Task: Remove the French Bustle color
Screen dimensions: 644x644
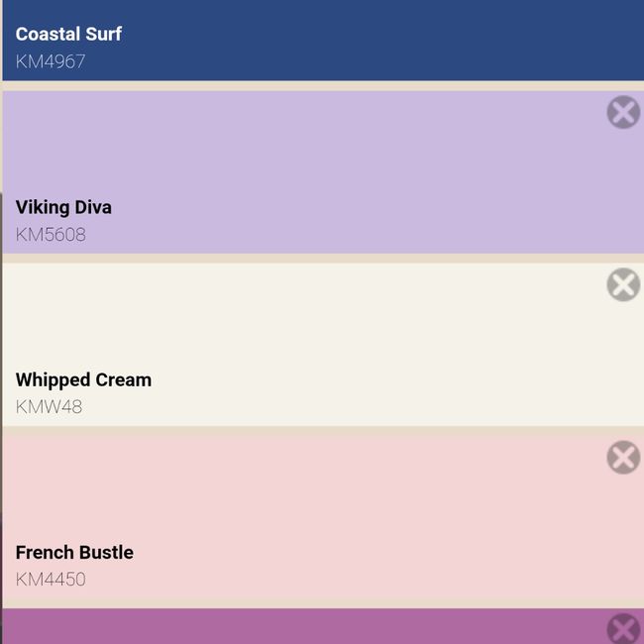Action: (x=623, y=457)
